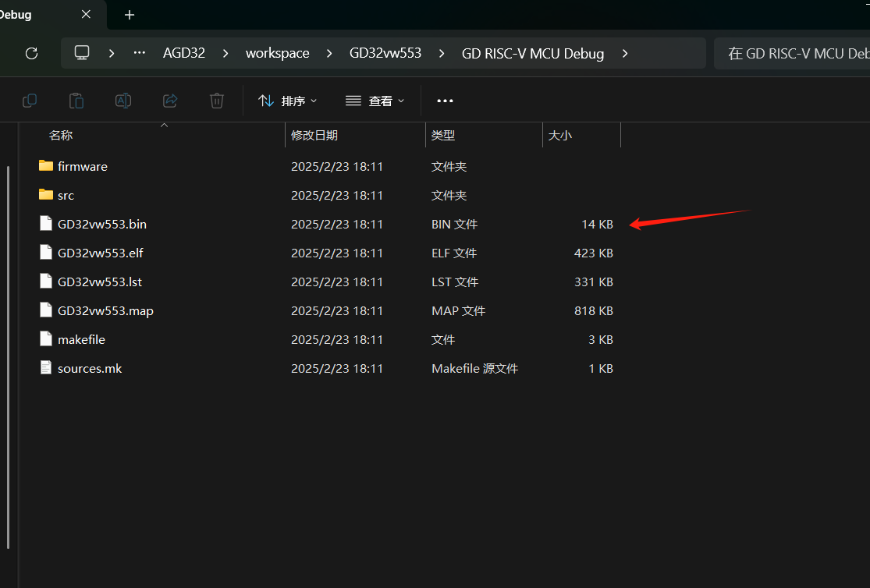Click the paste icon in the toolbar

76,101
